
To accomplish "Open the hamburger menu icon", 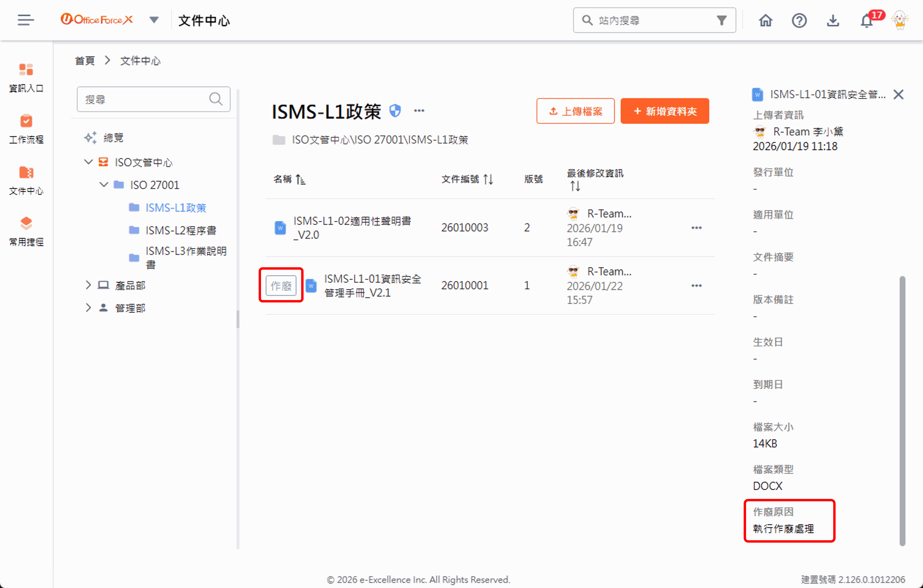I will pos(25,20).
